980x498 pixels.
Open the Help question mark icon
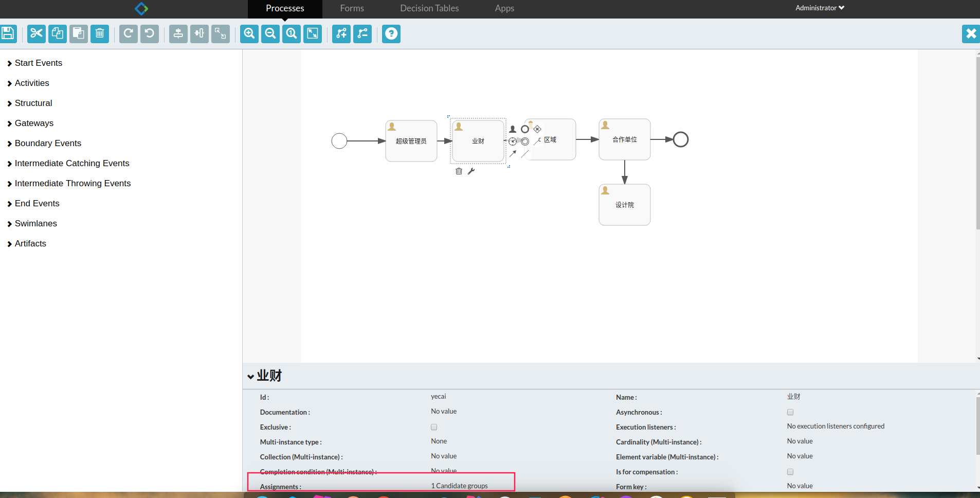(x=391, y=34)
